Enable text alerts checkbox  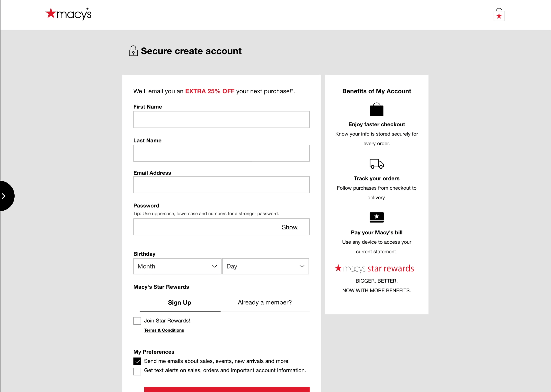(x=137, y=371)
